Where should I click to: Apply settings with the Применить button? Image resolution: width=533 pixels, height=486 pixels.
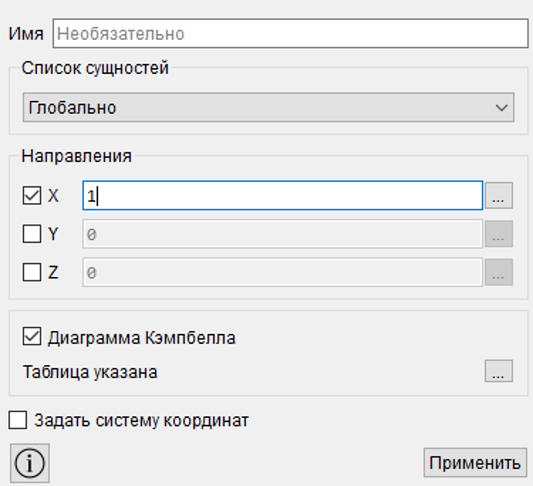coord(475,463)
